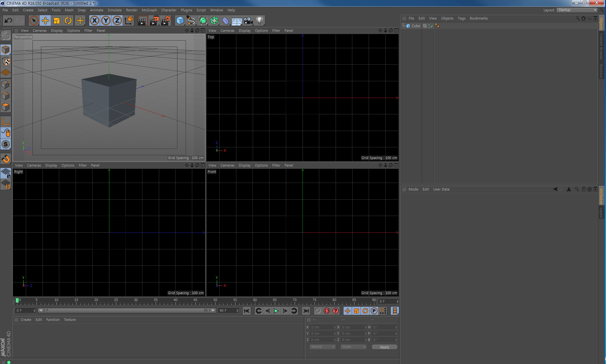Add a Light object
The width and height of the screenshot is (606, 364).
pos(260,21)
